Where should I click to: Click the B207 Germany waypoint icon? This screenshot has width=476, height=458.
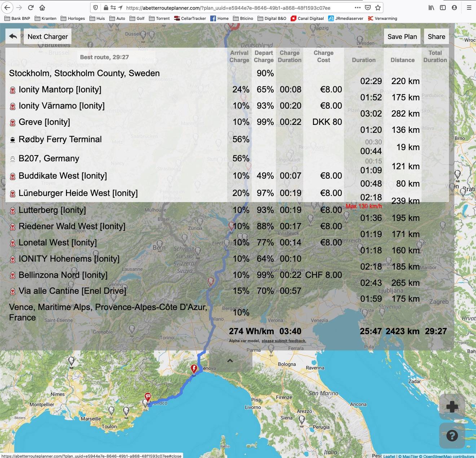(x=13, y=159)
